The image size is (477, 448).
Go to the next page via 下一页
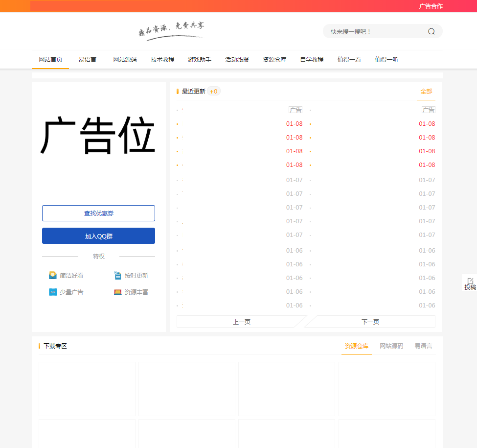[370, 321]
